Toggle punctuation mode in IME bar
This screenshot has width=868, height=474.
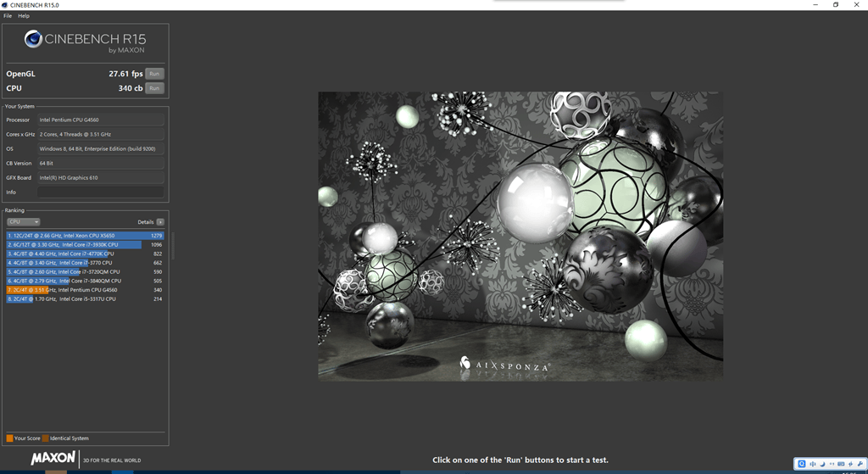(832, 464)
